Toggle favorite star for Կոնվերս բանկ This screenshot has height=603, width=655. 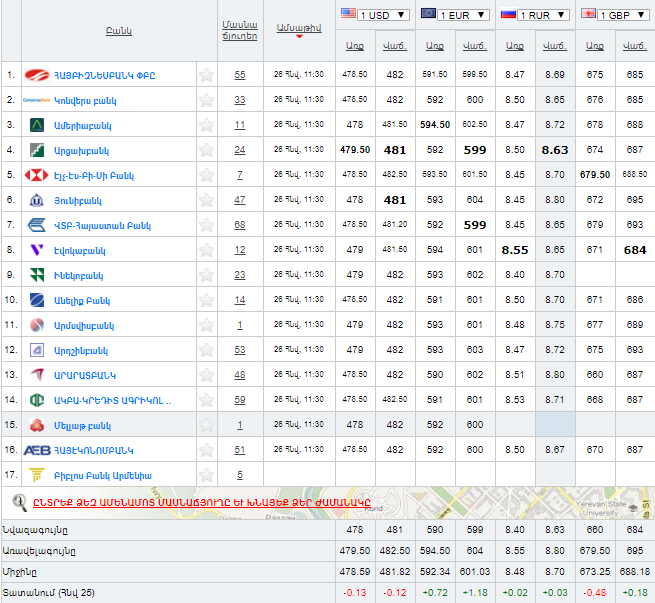(x=206, y=100)
